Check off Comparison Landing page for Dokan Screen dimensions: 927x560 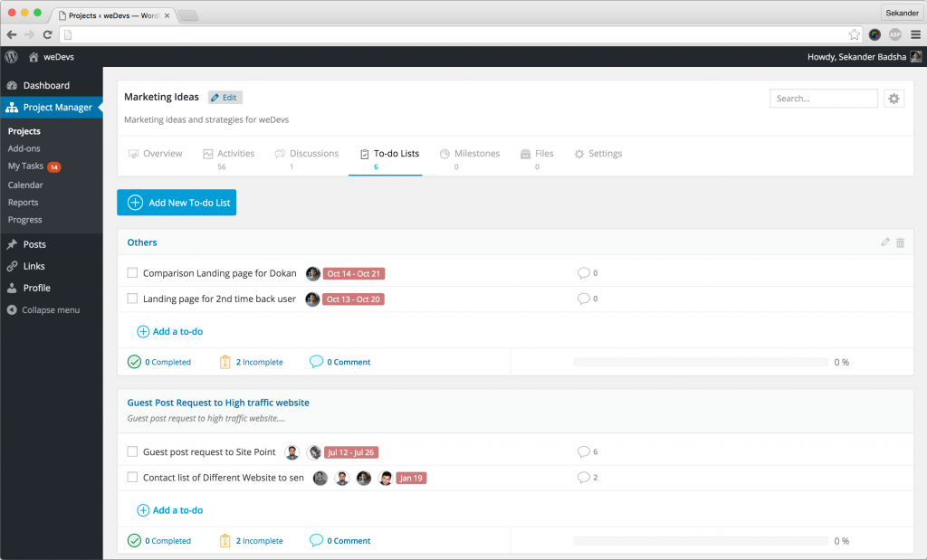point(131,272)
